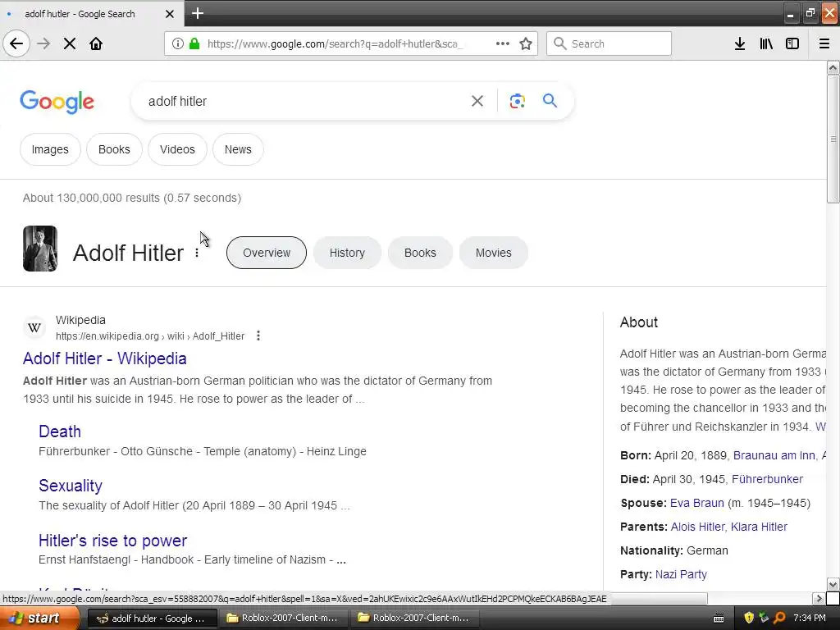Select adolf hutler - Google taskbar item

[x=152, y=619]
